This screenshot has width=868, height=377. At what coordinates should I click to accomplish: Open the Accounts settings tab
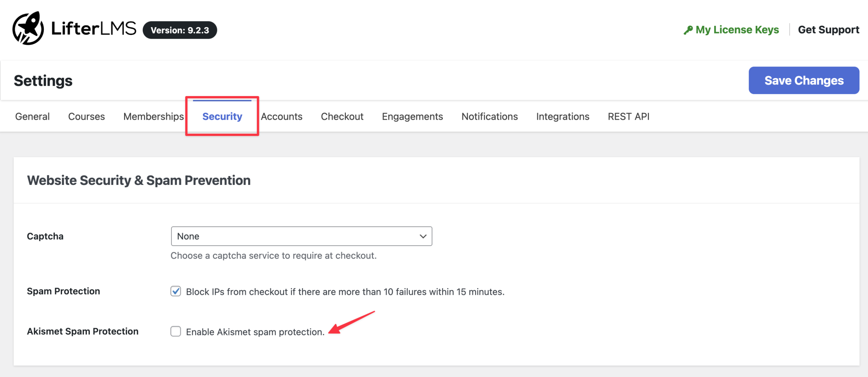(x=281, y=116)
